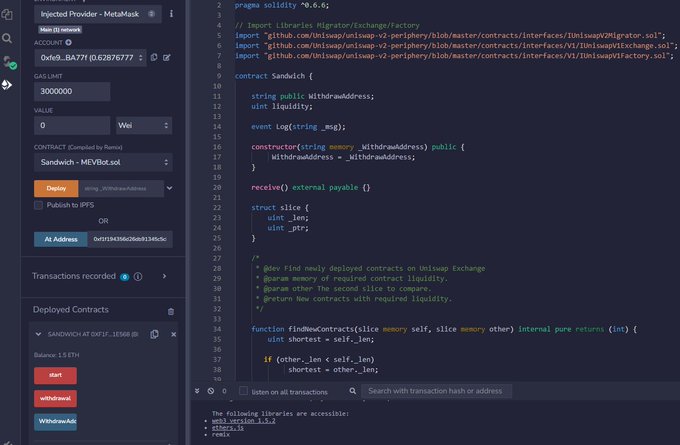Viewport: 680px width, 445px height.
Task: Copy the selected account address
Action: pyautogui.click(x=154, y=57)
